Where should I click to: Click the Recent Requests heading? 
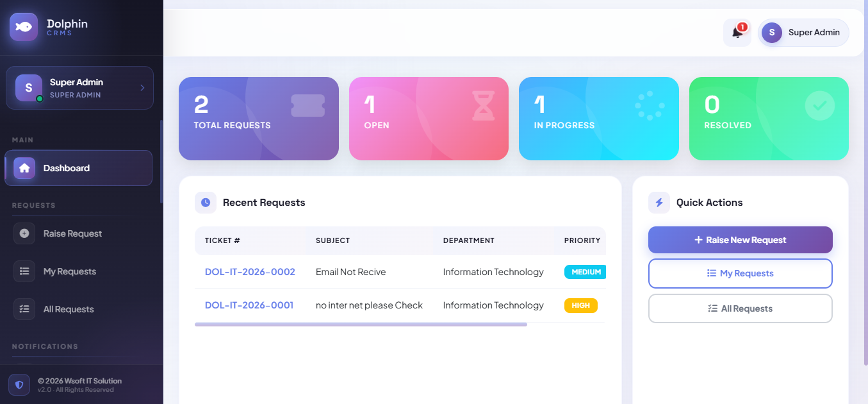[x=264, y=203]
